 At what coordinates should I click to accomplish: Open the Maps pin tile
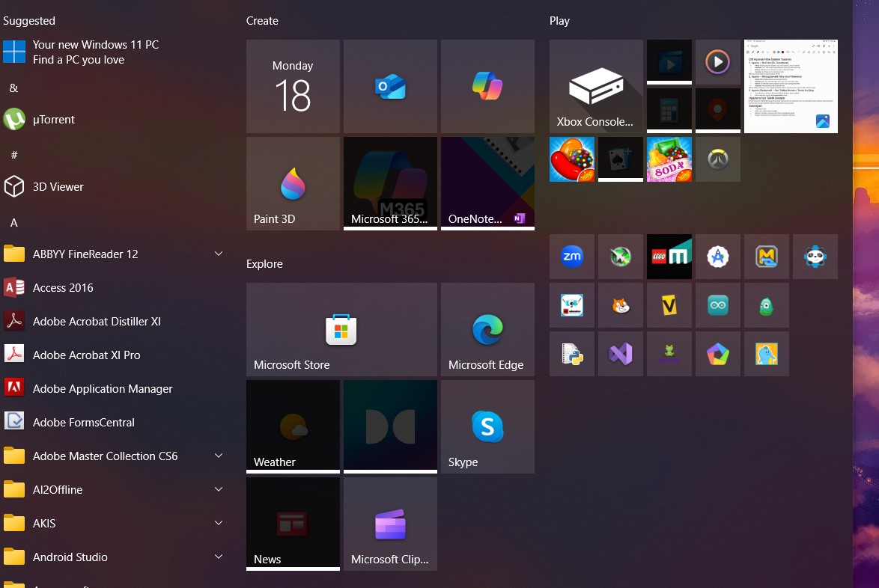[718, 111]
